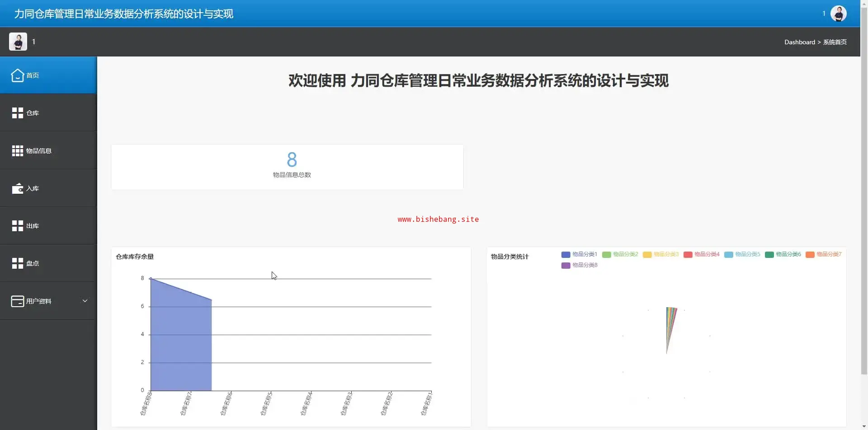Click the 盘点 grid icon
The width and height of the screenshot is (868, 430).
[17, 263]
